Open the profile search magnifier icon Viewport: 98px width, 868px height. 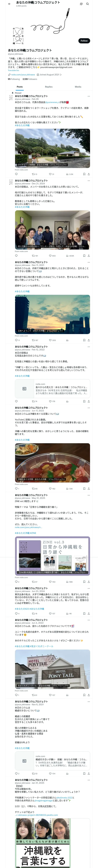click(x=88, y=4)
